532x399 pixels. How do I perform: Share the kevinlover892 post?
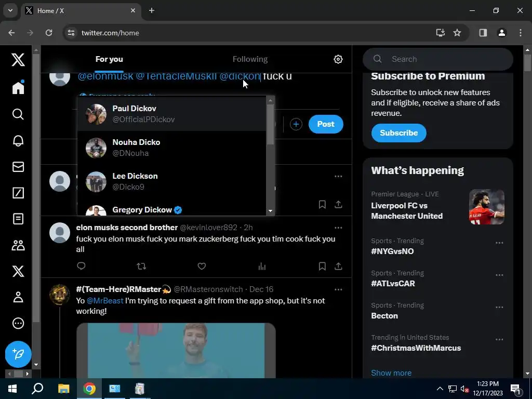(x=338, y=267)
